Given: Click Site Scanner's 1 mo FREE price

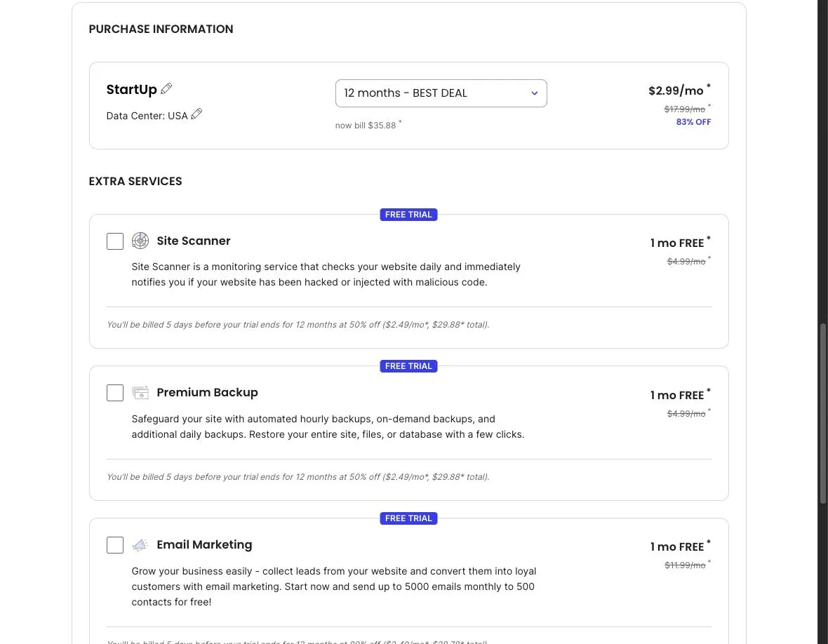Looking at the screenshot, I should tap(677, 243).
